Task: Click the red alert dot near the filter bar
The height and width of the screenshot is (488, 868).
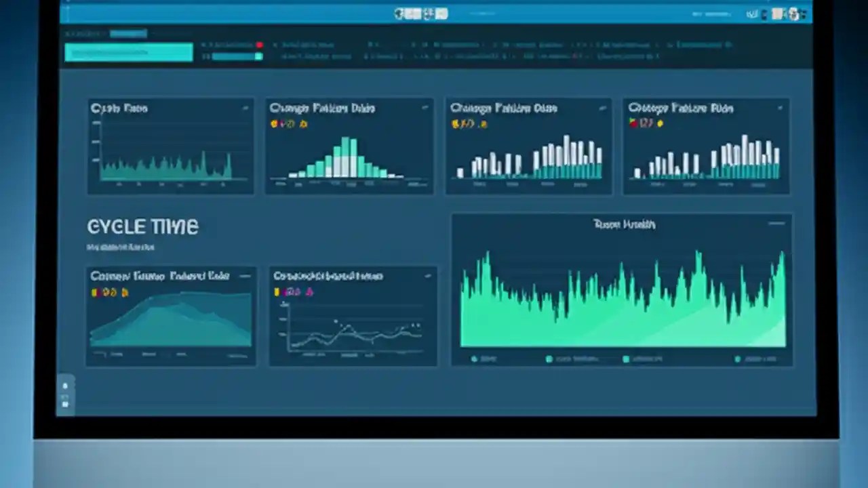Action: click(259, 45)
